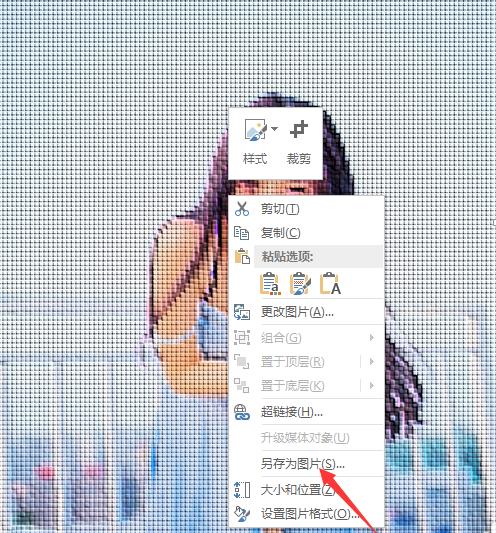Click the send to back icon
The height and width of the screenshot is (533, 496).
[x=242, y=385]
